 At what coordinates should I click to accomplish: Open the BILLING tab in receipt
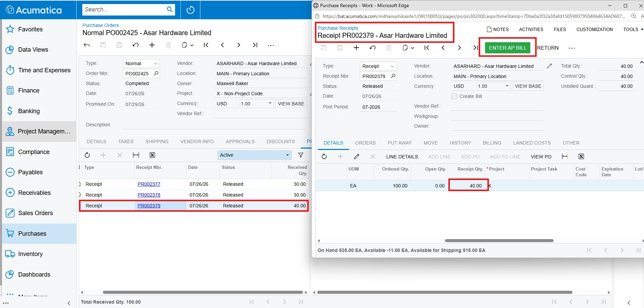pyautogui.click(x=492, y=143)
